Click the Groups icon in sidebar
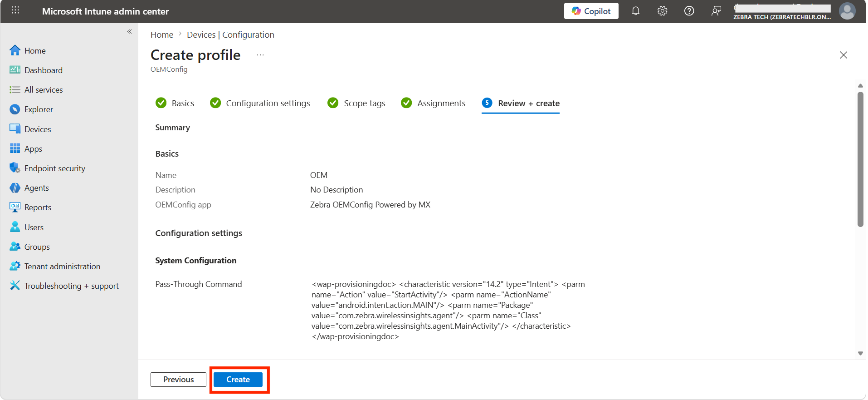868x400 pixels. tap(15, 247)
